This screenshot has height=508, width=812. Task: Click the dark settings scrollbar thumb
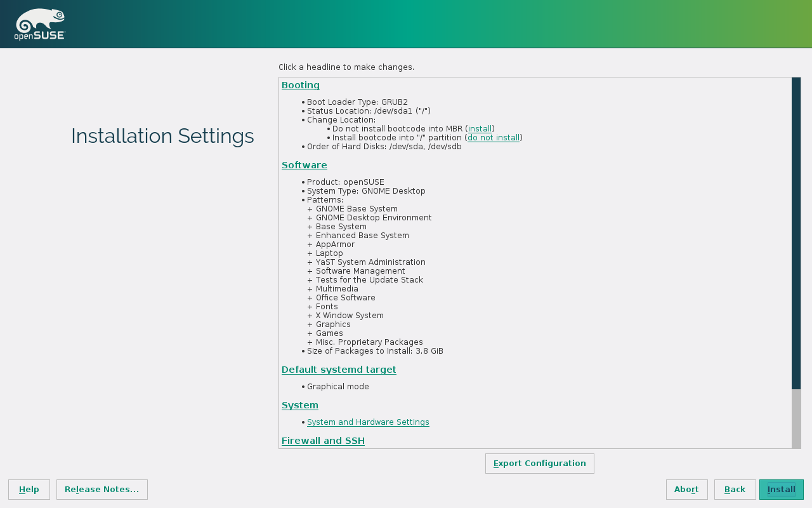(796, 233)
